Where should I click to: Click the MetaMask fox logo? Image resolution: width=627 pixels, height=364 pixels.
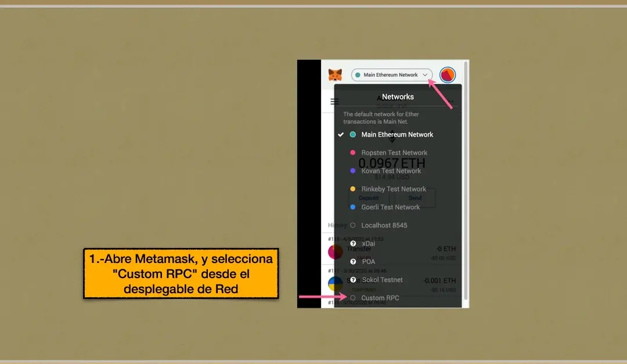tap(335, 75)
